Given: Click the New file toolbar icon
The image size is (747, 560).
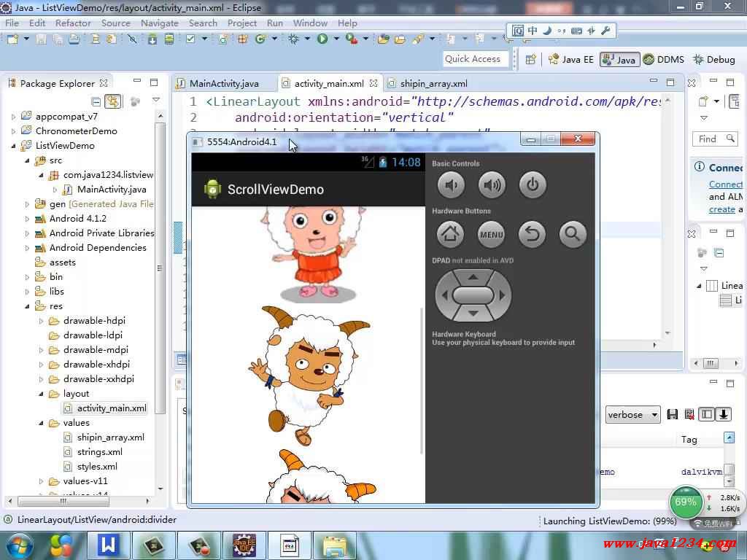Looking at the screenshot, I should coord(13,39).
